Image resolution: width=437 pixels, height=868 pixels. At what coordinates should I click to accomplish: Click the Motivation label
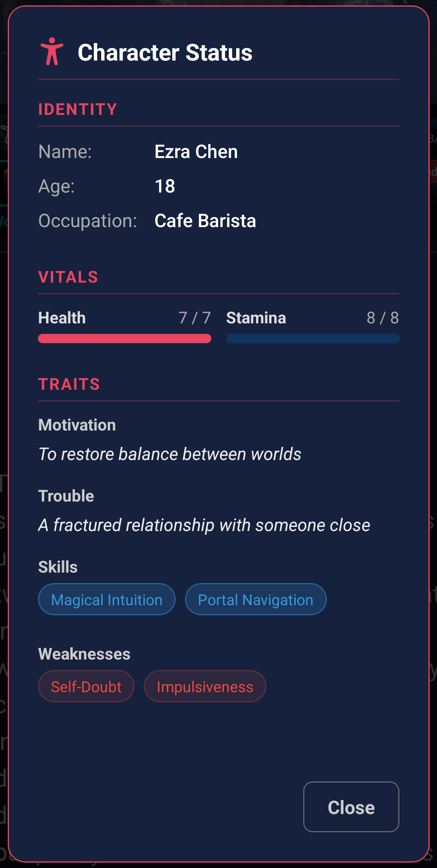point(77,425)
